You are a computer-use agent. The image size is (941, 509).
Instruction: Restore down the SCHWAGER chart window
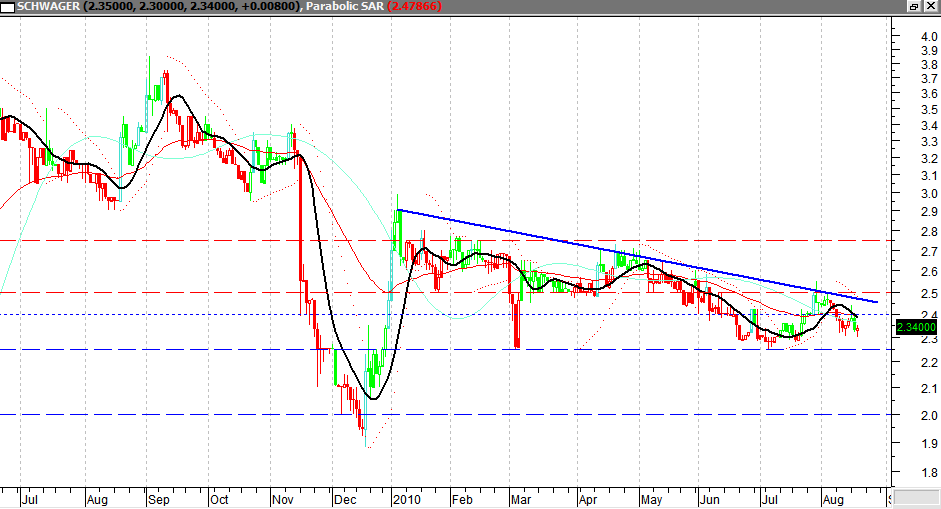[x=914, y=6]
